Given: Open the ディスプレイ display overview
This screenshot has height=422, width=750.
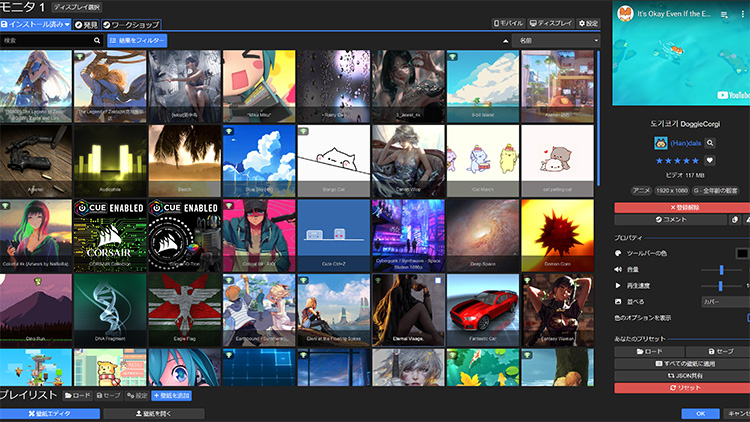Looking at the screenshot, I should pos(551,23).
